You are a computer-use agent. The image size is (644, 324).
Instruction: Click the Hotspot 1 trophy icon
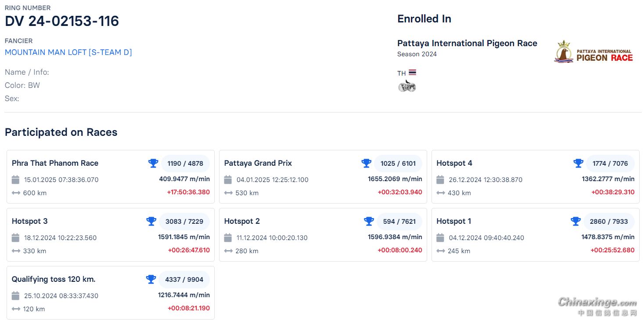click(576, 222)
